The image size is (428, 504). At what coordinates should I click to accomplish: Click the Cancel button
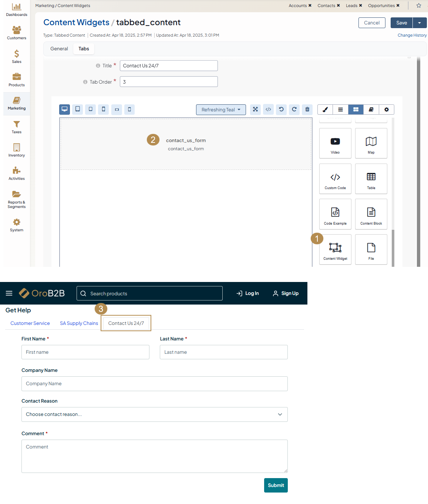372,23
